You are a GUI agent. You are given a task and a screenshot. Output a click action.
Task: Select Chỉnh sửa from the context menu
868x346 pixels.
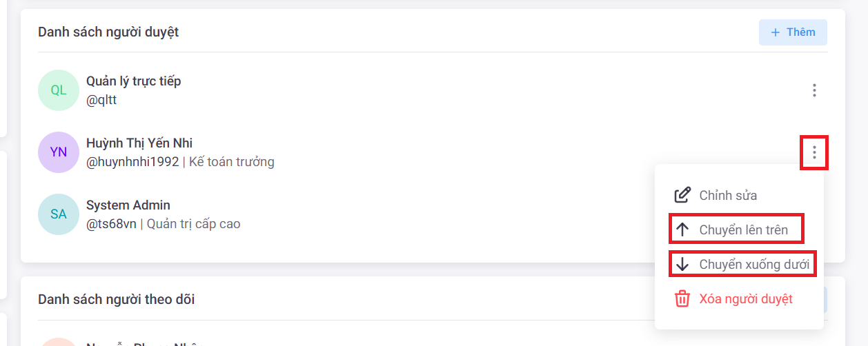(x=727, y=195)
